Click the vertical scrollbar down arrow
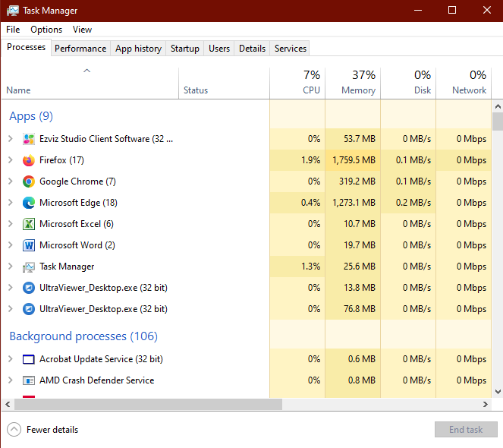The image size is (503, 448). pyautogui.click(x=498, y=392)
